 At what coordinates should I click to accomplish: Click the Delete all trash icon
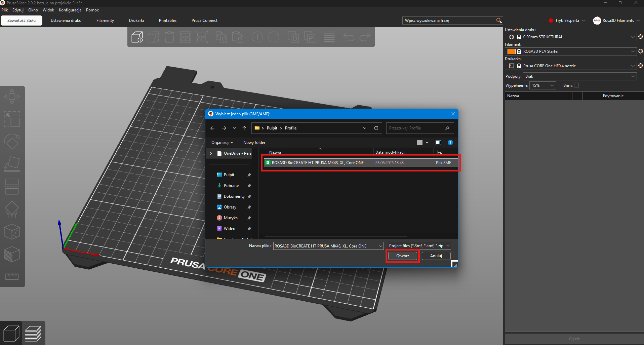[169, 37]
